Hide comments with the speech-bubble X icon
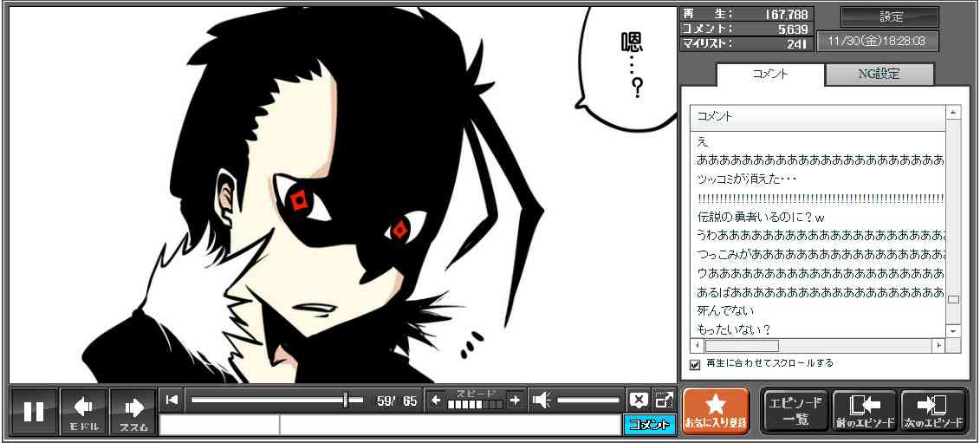 click(639, 400)
